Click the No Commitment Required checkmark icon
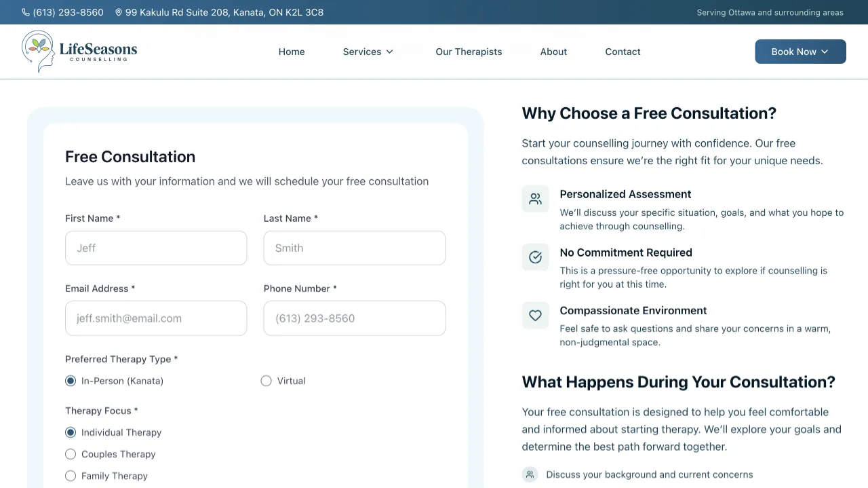Viewport: 868px width, 488px height. click(535, 257)
